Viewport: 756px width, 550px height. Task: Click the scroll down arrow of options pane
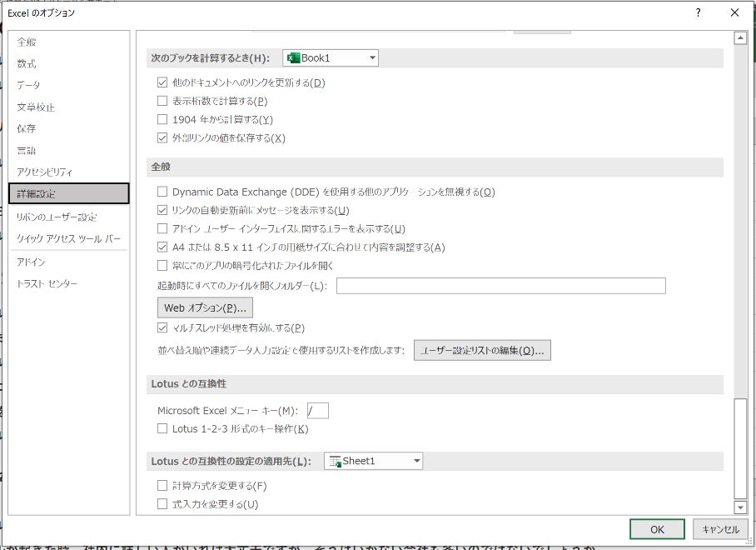pyautogui.click(x=740, y=507)
